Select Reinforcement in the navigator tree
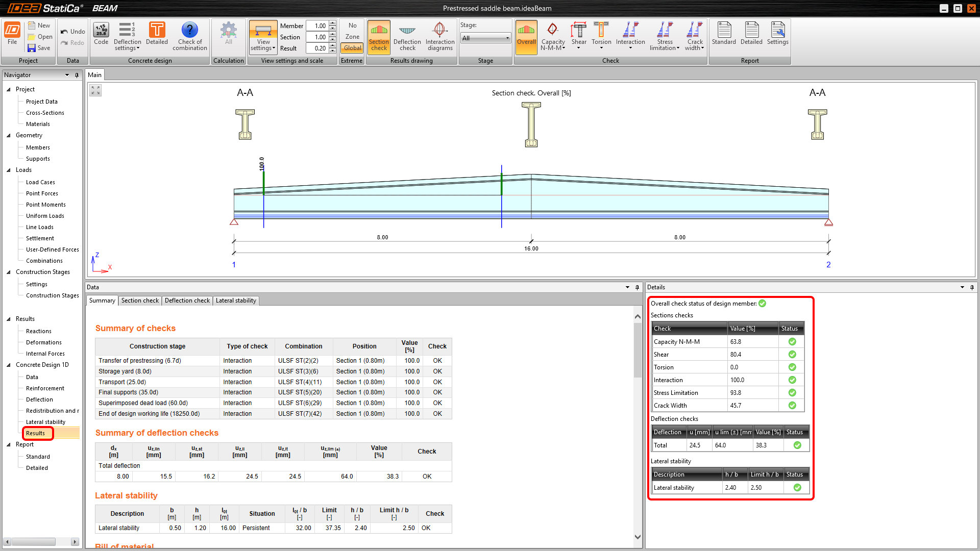 [45, 388]
